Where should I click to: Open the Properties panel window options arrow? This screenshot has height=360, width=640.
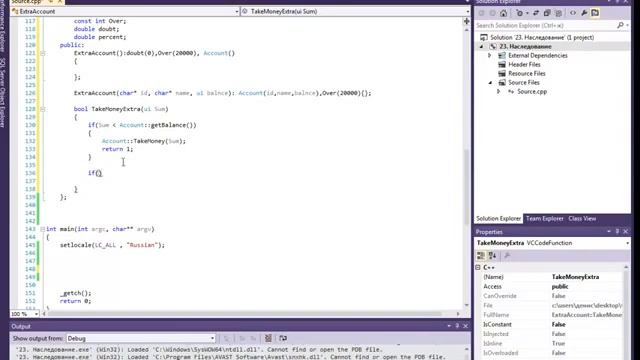[x=609, y=231]
